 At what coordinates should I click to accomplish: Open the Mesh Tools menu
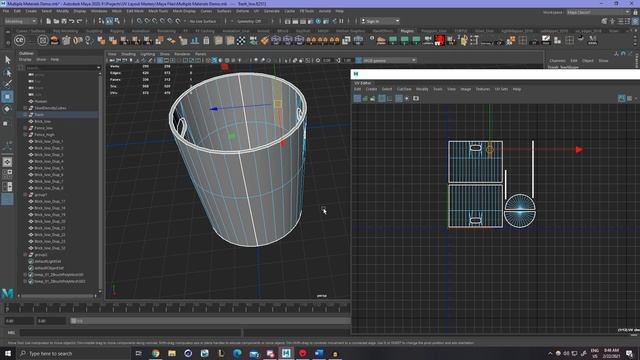point(158,11)
